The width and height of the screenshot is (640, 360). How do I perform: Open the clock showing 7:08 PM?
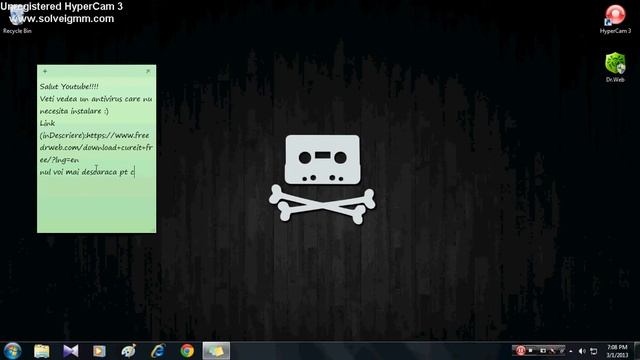(x=617, y=351)
